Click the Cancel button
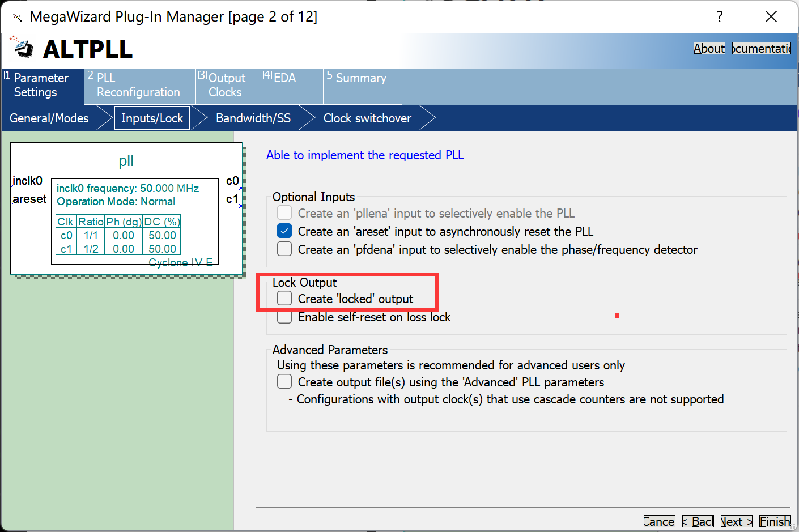799x532 pixels. [659, 522]
